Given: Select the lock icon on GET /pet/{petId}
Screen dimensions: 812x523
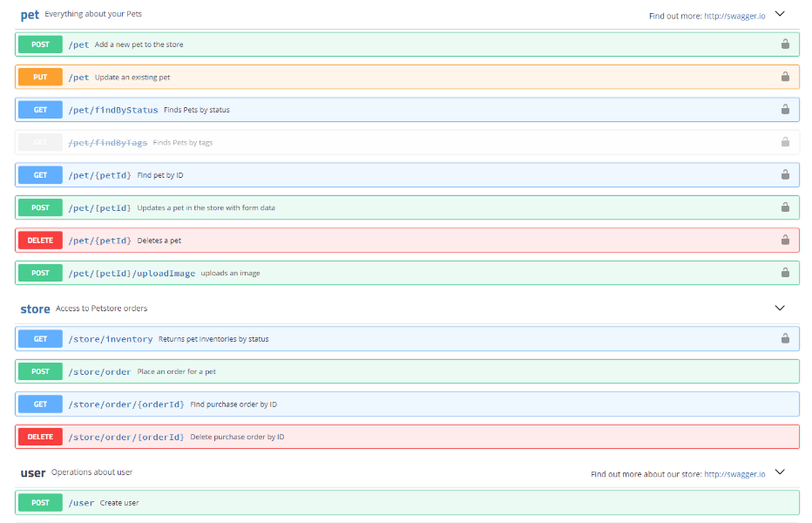Looking at the screenshot, I should click(x=785, y=174).
